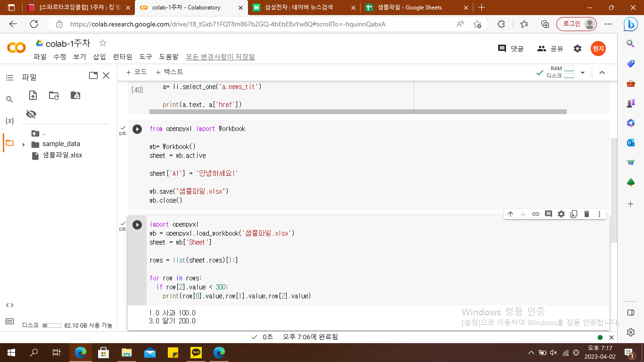Star the colab-1주차 notebook
Image resolution: width=644 pixels, height=362 pixels.
pyautogui.click(x=102, y=43)
